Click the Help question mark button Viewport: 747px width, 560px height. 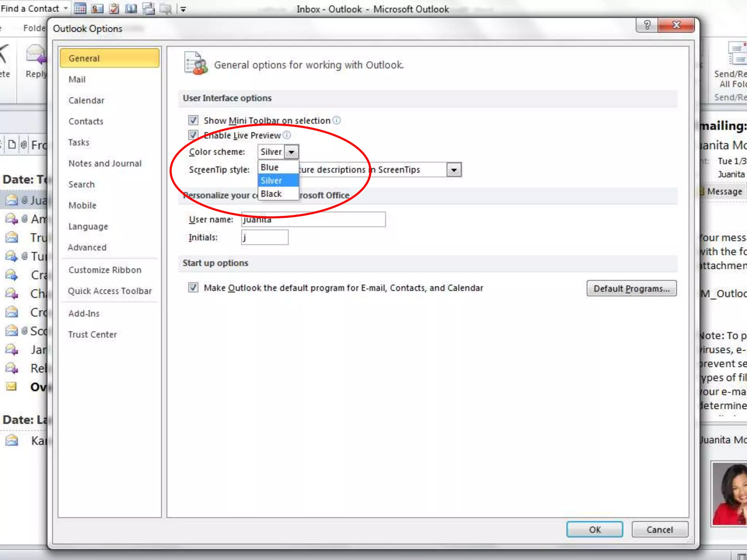click(x=647, y=25)
